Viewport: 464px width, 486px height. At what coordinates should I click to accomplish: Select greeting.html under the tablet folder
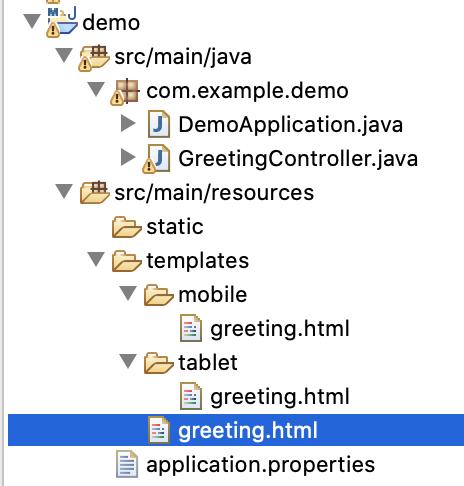[x=280, y=397]
